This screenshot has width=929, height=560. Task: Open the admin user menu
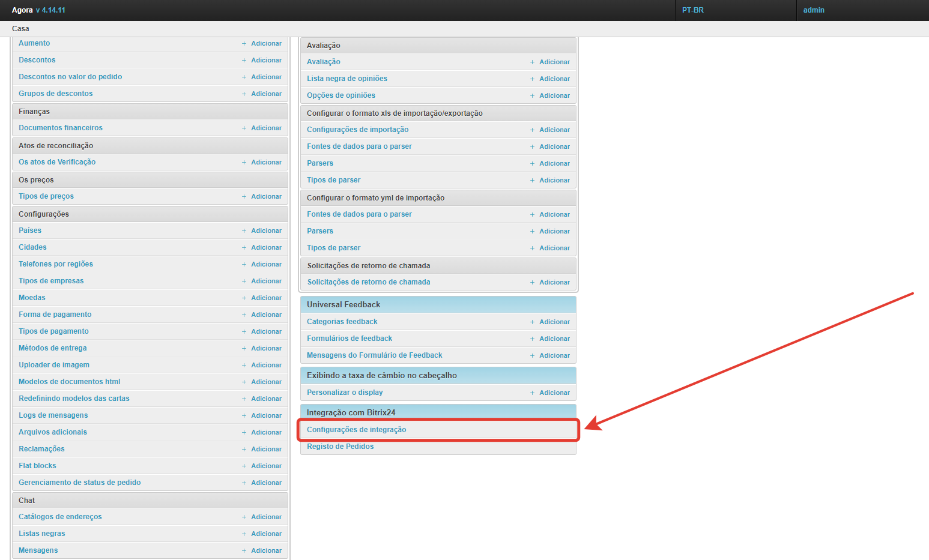813,10
